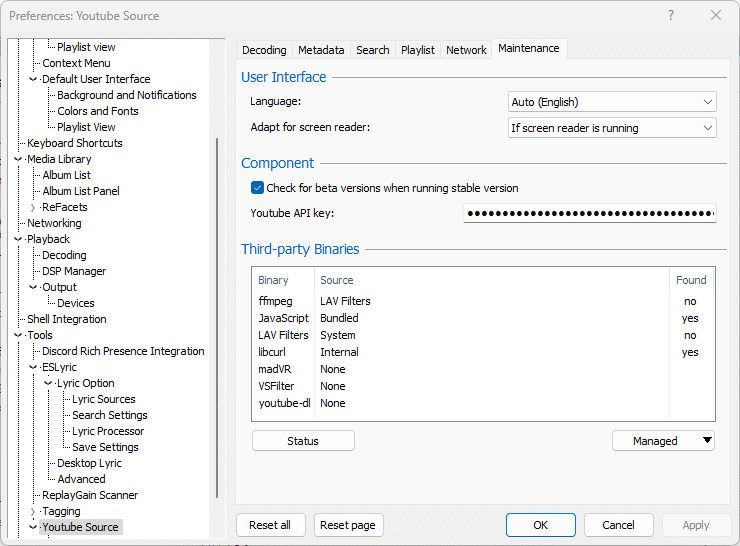The width and height of the screenshot is (740, 546).
Task: Uncheck Check for beta versions checkbox
Action: tap(257, 188)
